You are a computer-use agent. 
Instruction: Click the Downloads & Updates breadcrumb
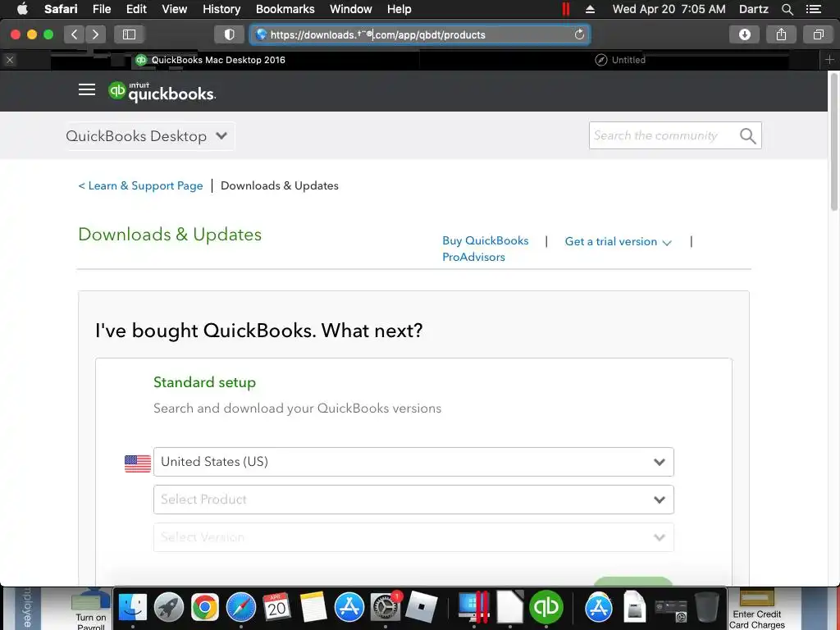coord(280,186)
